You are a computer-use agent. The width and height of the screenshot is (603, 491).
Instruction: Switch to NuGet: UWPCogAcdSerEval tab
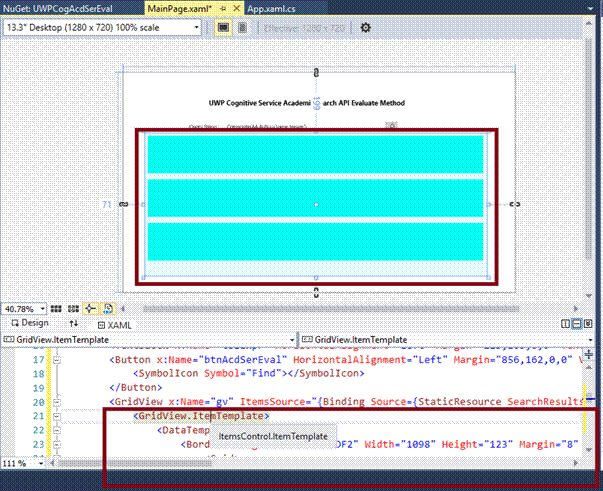point(56,8)
